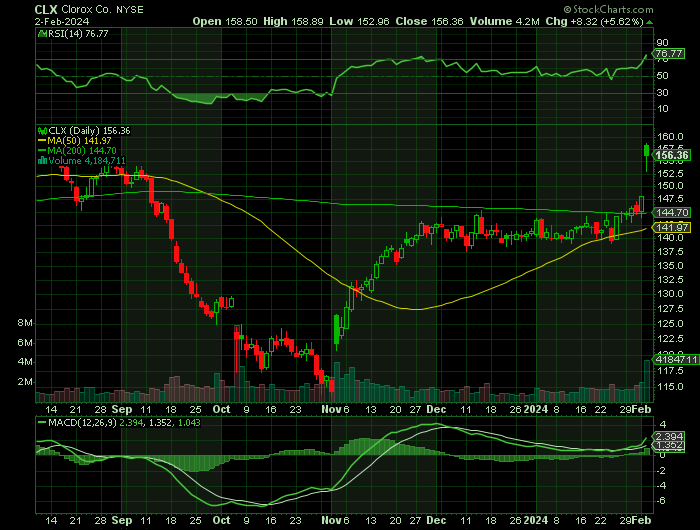Click the MA(50) 141.97 legend entry

pyautogui.click(x=75, y=141)
